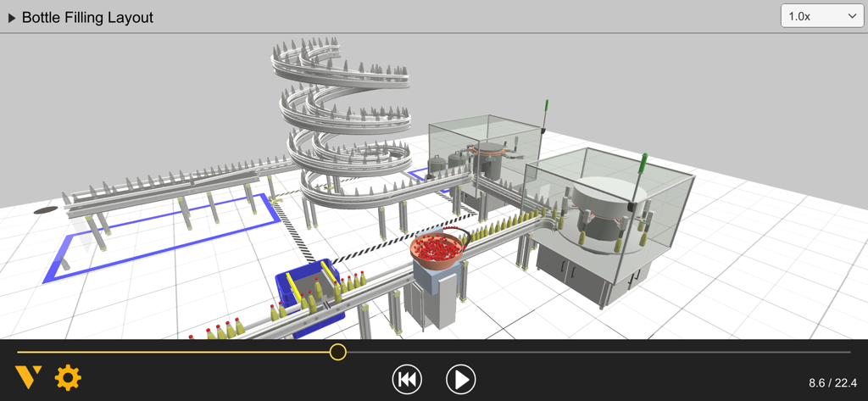Click the yellow timeline slider handle
This screenshot has height=401, width=868.
pyautogui.click(x=337, y=352)
